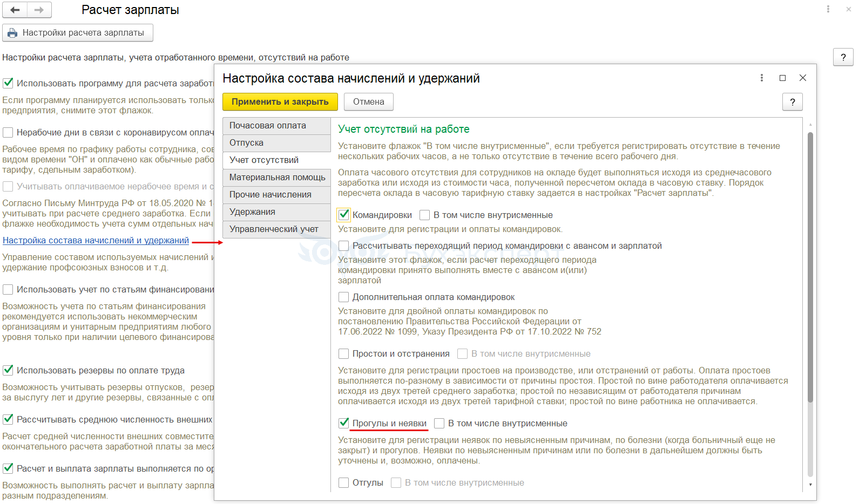This screenshot has height=504, width=859.
Task: Uncheck the 'Командировки' checkbox
Action: tap(343, 215)
